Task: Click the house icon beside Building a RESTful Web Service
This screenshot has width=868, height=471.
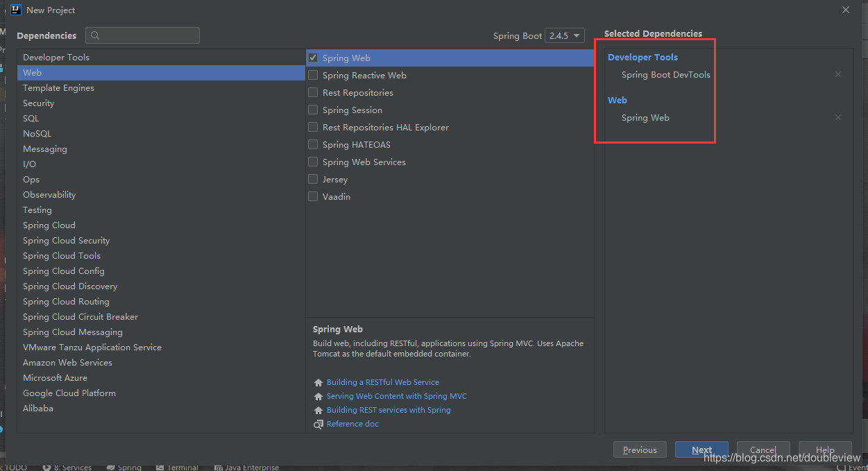Action: pyautogui.click(x=318, y=382)
